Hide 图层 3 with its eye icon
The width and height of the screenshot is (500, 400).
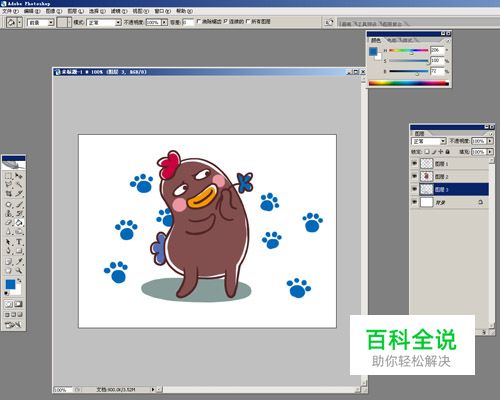[414, 189]
